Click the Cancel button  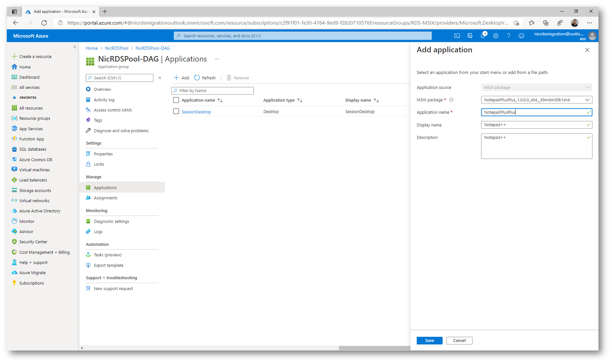tap(459, 340)
